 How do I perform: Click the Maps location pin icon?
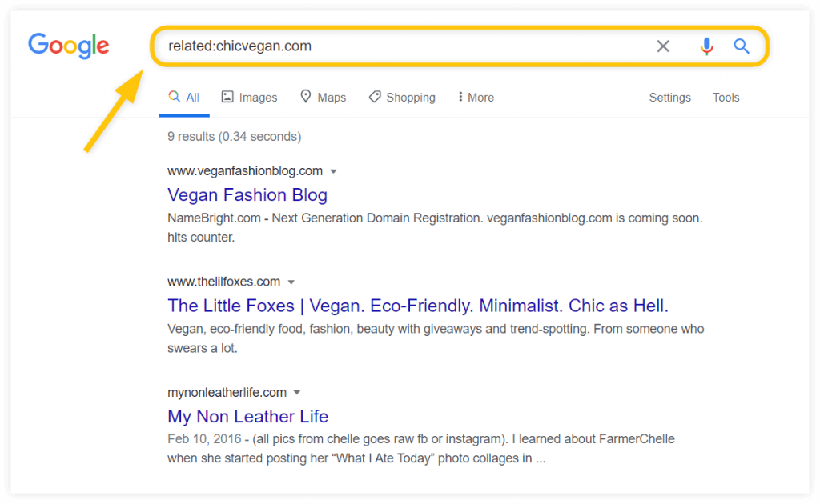coord(305,97)
